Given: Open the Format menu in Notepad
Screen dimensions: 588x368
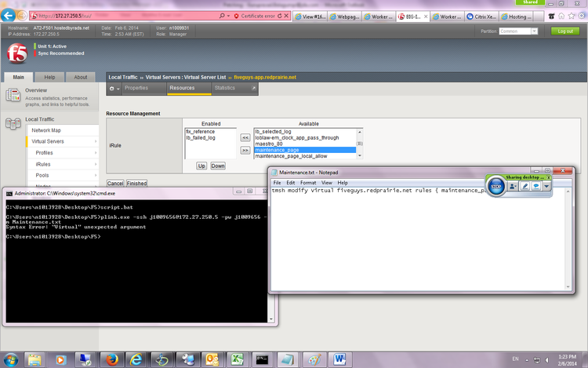Looking at the screenshot, I should tap(307, 182).
